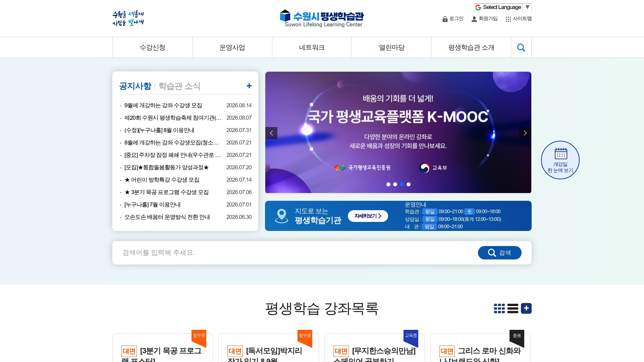
Task: Click the 자세히보기 button
Action: click(x=368, y=216)
